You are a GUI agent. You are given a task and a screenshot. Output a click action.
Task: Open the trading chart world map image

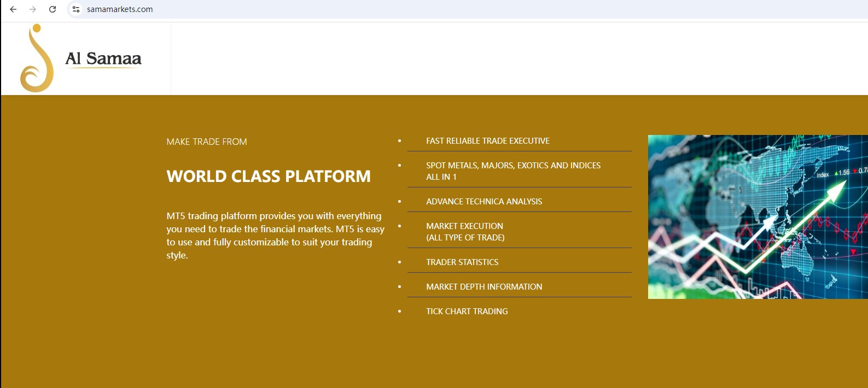click(x=758, y=217)
